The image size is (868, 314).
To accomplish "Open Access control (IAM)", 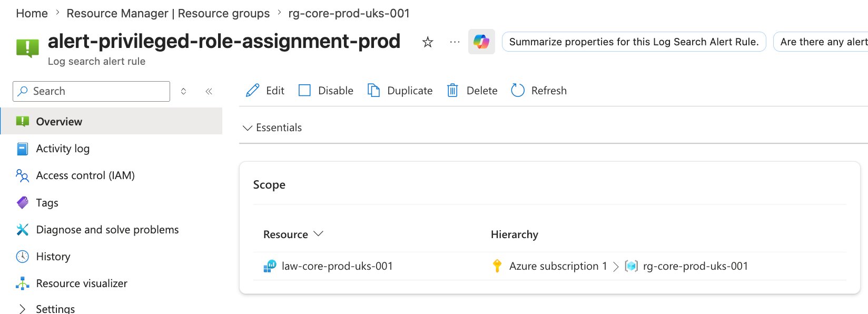I will click(x=85, y=175).
